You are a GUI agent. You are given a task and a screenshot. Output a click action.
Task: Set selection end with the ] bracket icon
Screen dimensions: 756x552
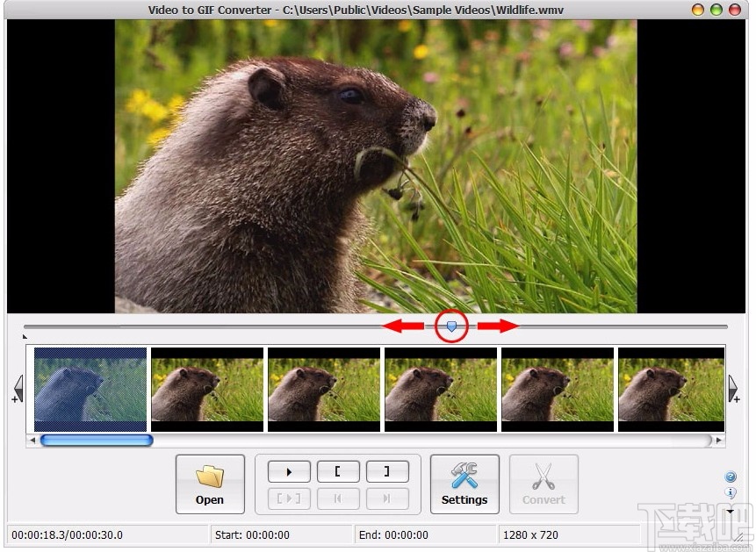[388, 471]
